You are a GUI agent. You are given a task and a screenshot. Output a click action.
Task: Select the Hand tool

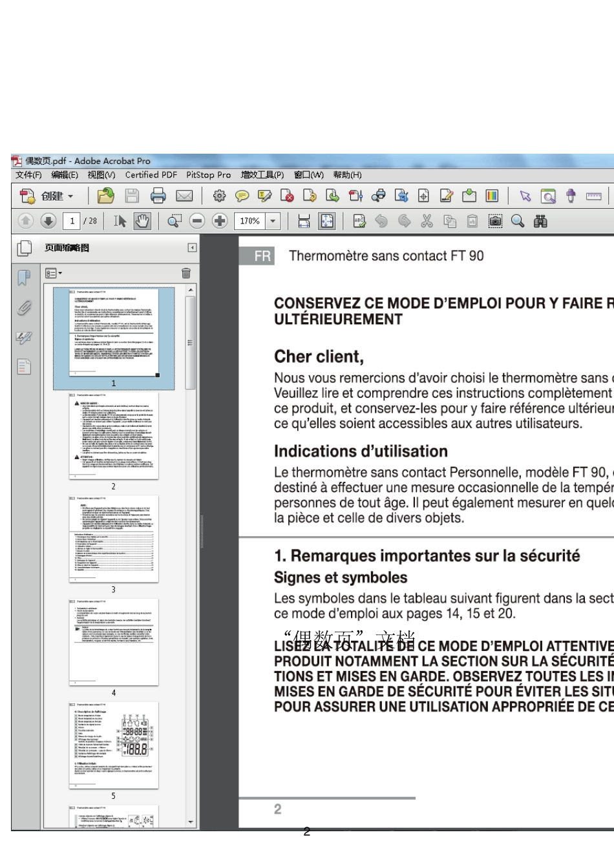coord(142,222)
